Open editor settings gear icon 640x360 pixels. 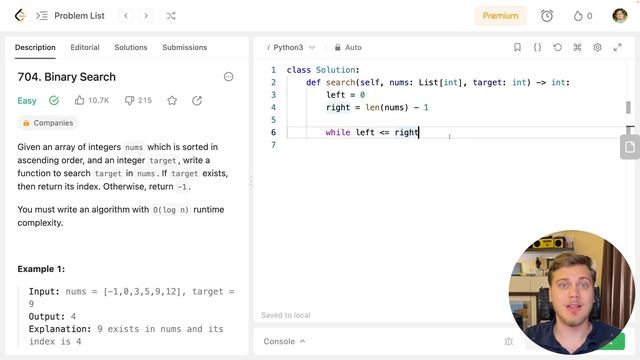click(x=597, y=47)
